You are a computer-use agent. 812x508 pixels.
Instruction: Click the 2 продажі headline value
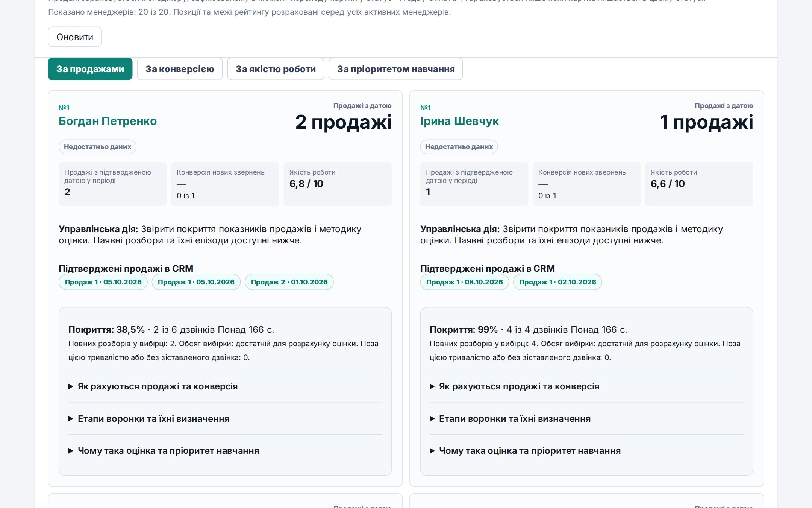[343, 122]
